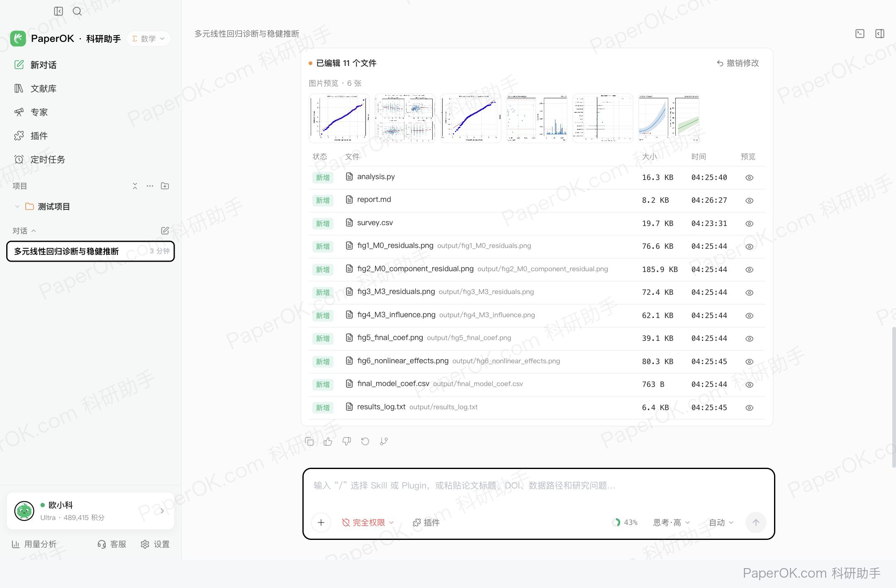Screen dimensions: 896x588
Task: Send the message with the arrow button
Action: pyautogui.click(x=756, y=522)
